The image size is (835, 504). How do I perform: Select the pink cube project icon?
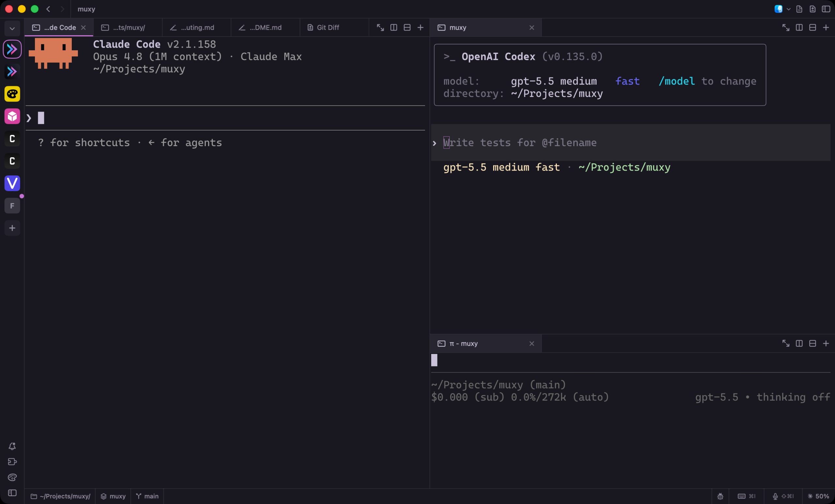12,116
